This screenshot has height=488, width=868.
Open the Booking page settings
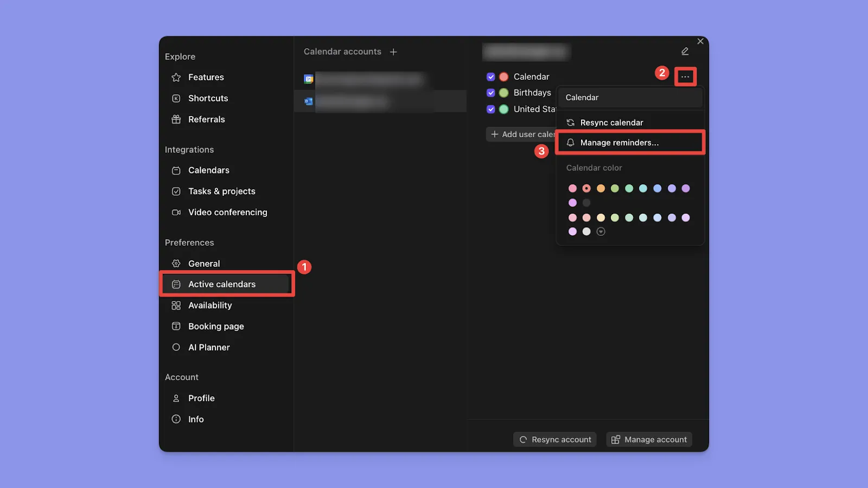pos(216,326)
